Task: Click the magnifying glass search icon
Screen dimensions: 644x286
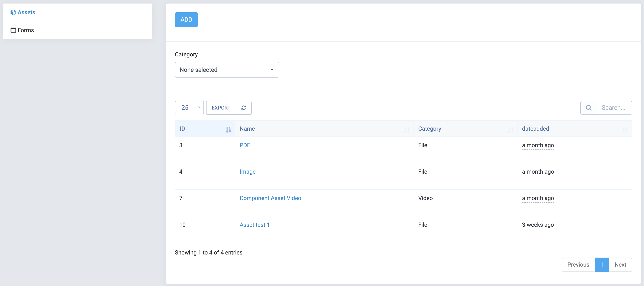Action: click(589, 108)
